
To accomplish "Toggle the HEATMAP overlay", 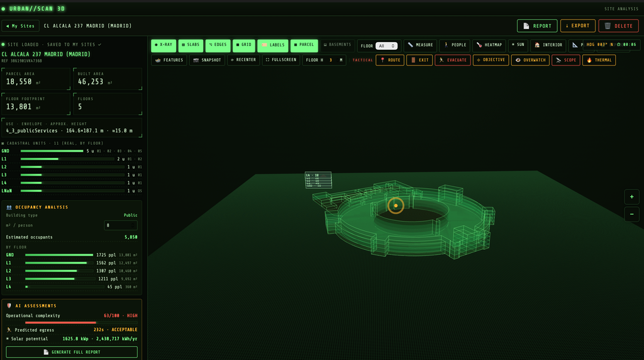I will tap(489, 45).
